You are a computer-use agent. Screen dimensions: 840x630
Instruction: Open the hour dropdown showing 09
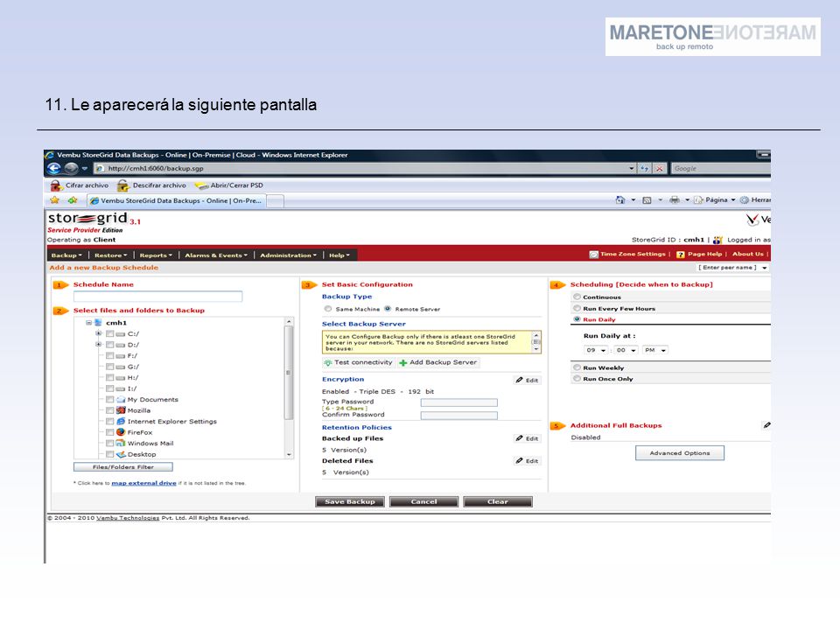coord(596,350)
